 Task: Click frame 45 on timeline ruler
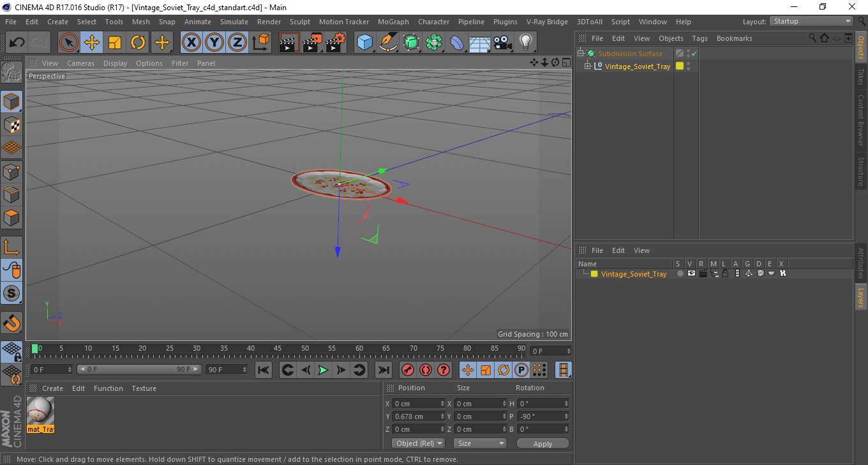[x=278, y=349]
